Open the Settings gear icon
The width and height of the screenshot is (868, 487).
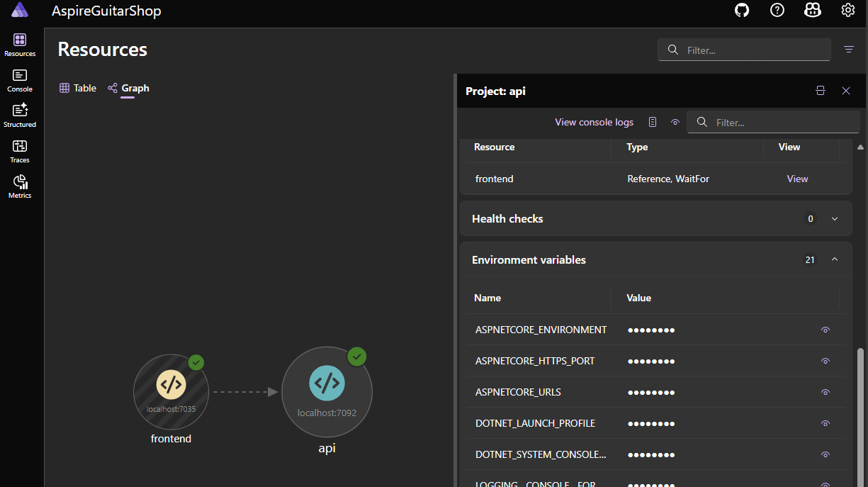pyautogui.click(x=848, y=11)
